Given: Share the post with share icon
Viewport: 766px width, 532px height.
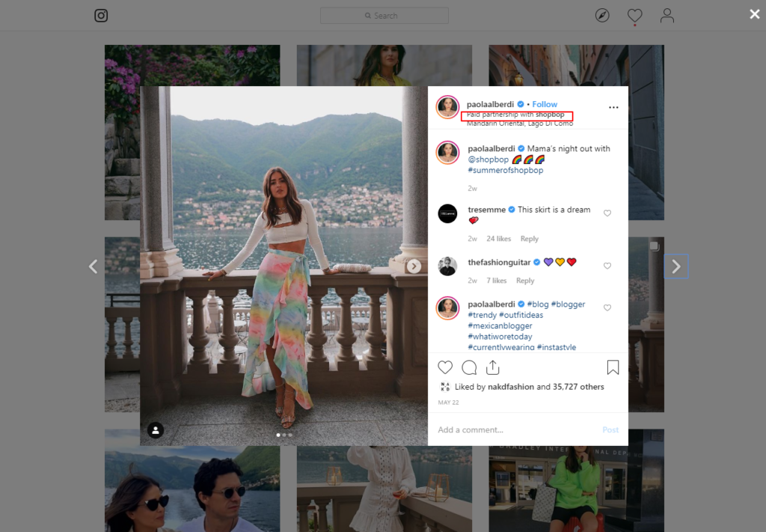Looking at the screenshot, I should point(492,367).
